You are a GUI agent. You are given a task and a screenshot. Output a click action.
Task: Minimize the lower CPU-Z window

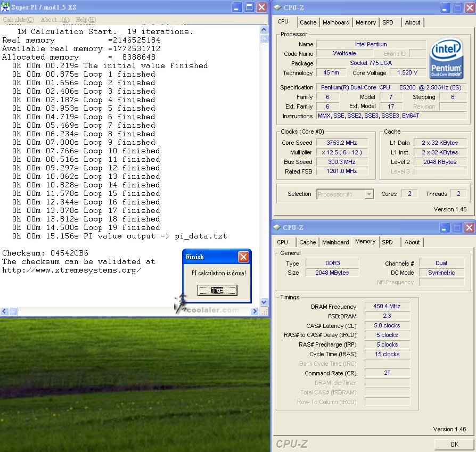point(445,228)
